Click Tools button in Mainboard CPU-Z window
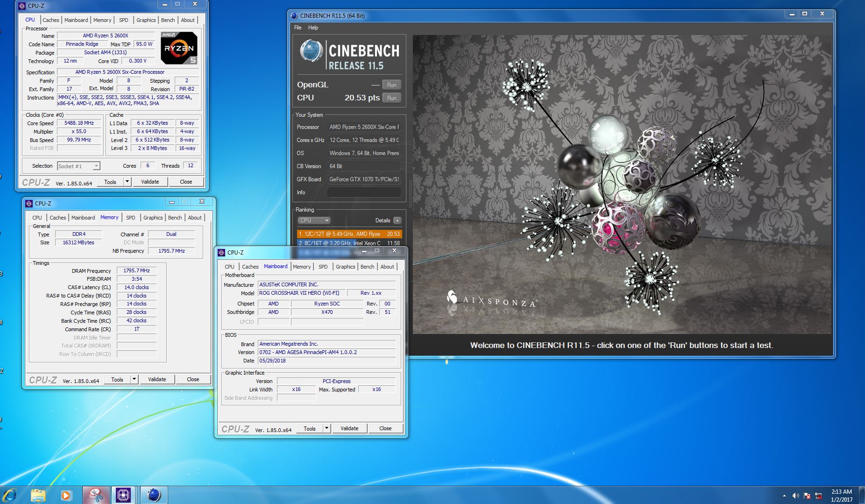This screenshot has width=865, height=504. click(x=310, y=429)
